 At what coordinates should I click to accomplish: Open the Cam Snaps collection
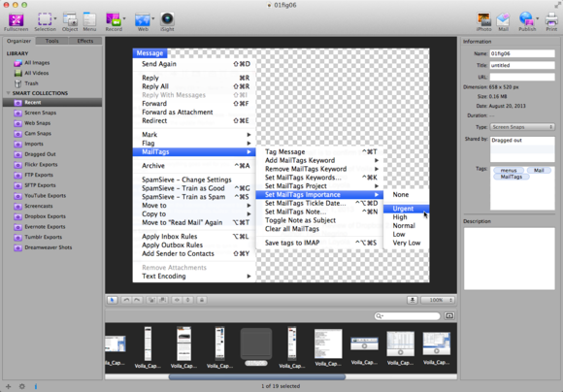[x=38, y=133]
